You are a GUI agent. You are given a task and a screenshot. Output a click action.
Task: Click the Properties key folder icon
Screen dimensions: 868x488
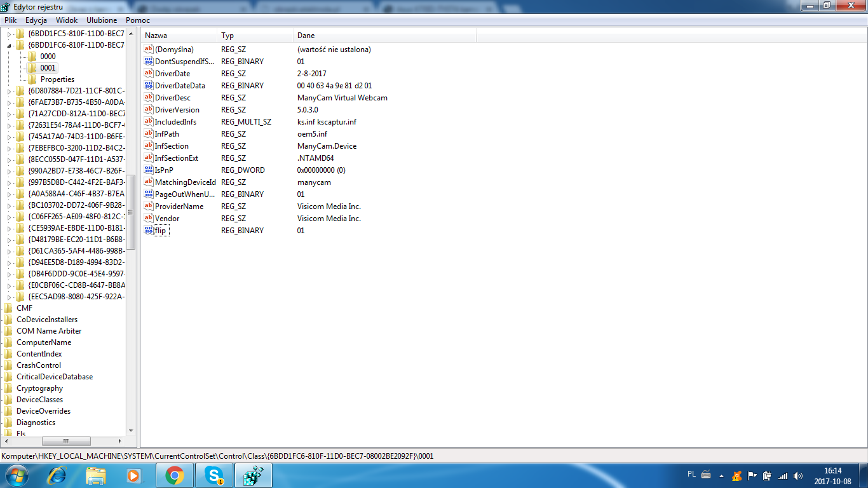pyautogui.click(x=32, y=79)
